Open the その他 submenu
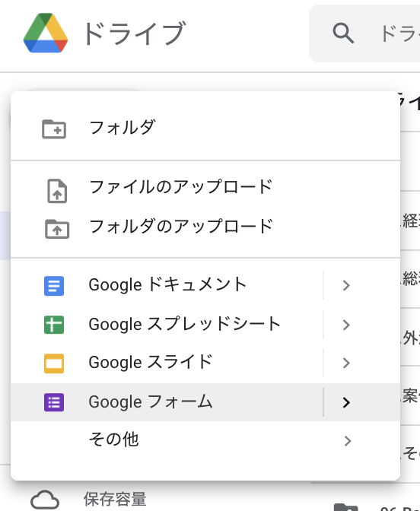Image resolution: width=420 pixels, height=511 pixels. click(x=205, y=440)
